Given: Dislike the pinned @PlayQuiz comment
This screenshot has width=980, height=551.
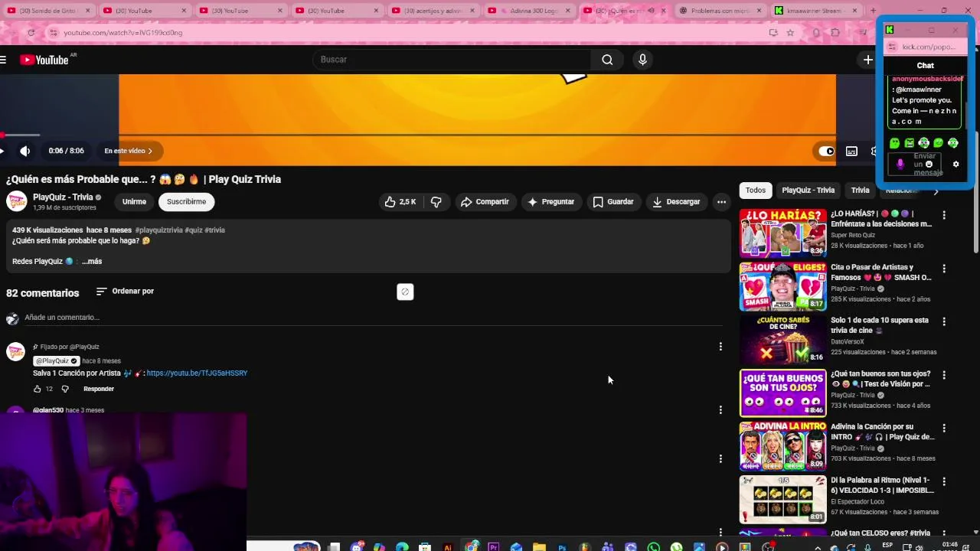Looking at the screenshot, I should (x=65, y=389).
